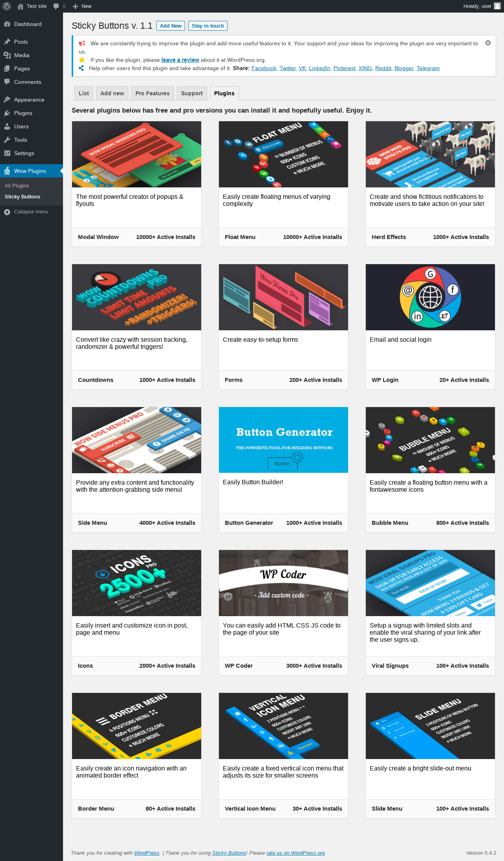Open the Howdy user account menu
Screen dimensions: 504x861
(482, 6)
